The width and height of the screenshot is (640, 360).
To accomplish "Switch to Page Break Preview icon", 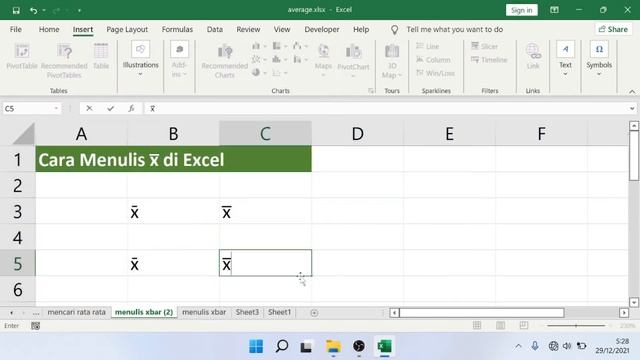I will pos(524,325).
